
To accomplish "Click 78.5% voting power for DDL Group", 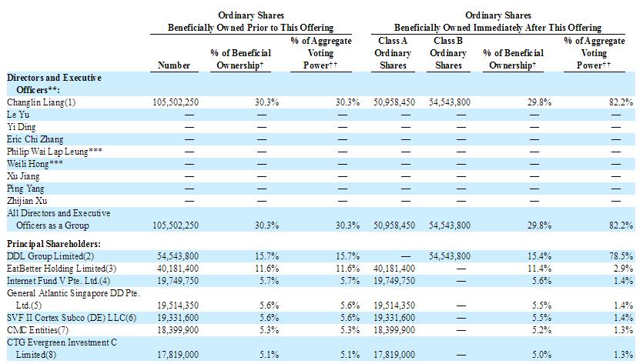I will tap(621, 256).
